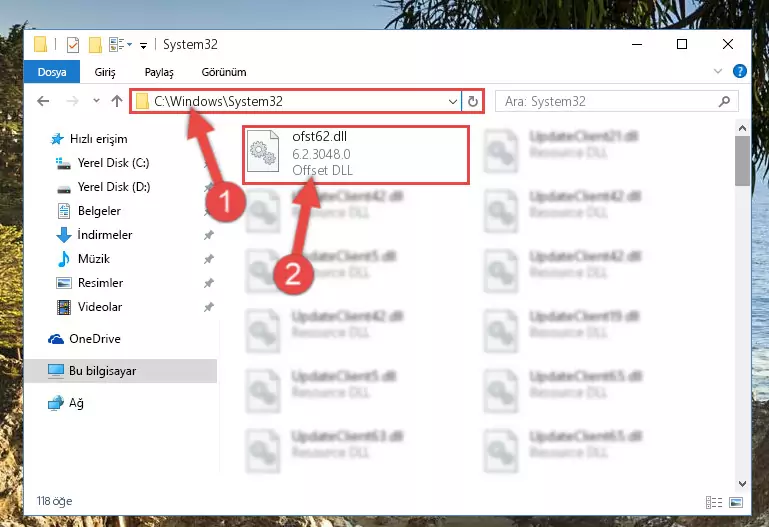
Task: Open the Dosya file tab
Action: [x=52, y=72]
